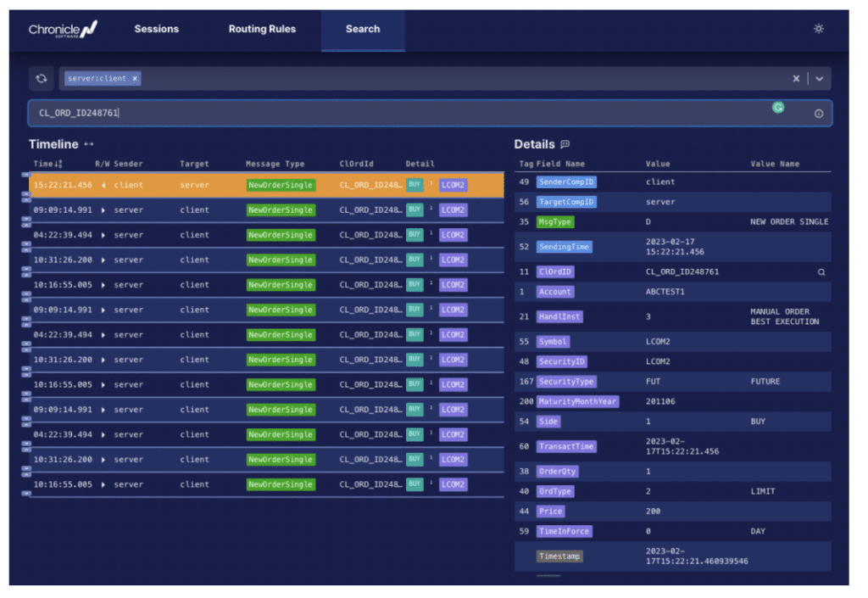Click the green MsgType field tag
Screen dimensions: 868x598
554,221
